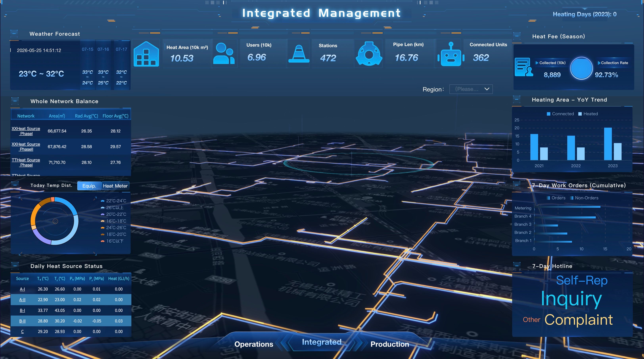
Task: Switch to the Equip. tab
Action: [89, 186]
